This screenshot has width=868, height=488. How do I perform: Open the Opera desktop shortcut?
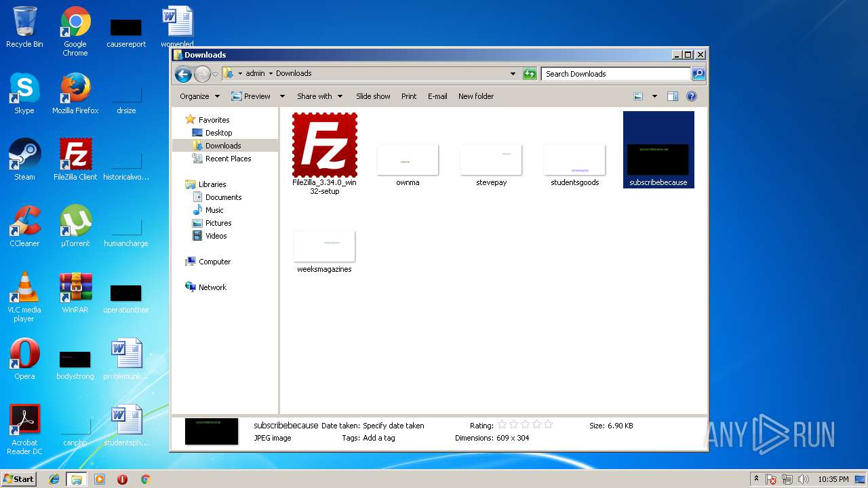tap(24, 359)
